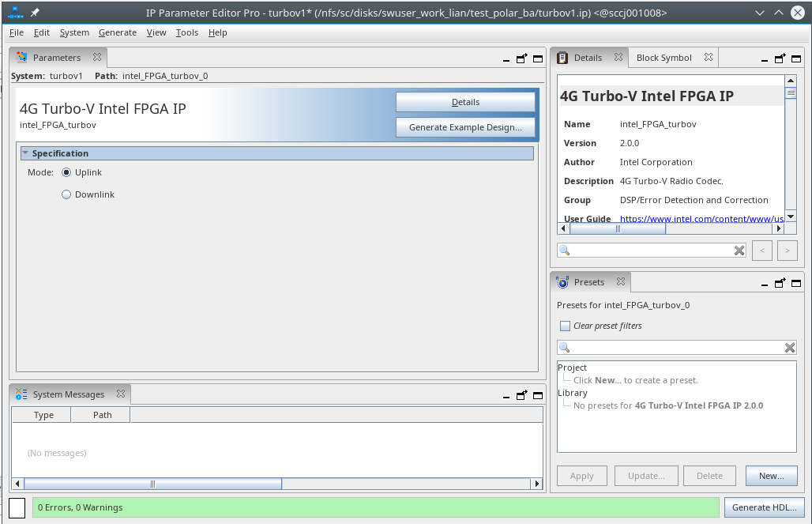Image resolution: width=812 pixels, height=524 pixels.
Task: Minimize the Presets panel
Action: pyautogui.click(x=765, y=284)
